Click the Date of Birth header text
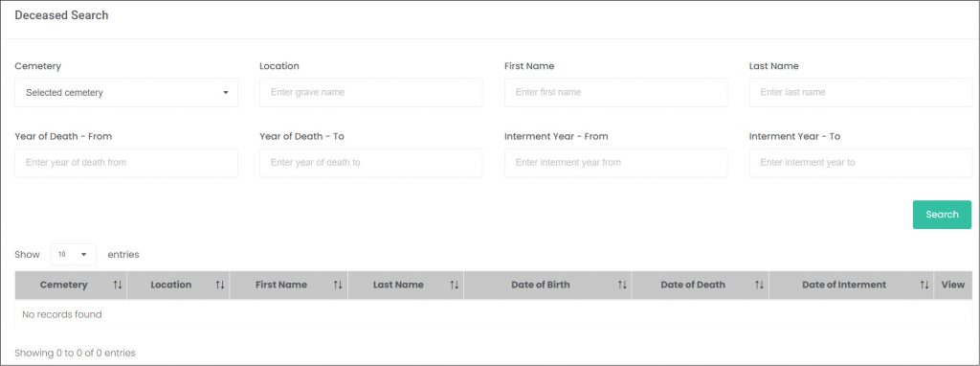The width and height of the screenshot is (980, 366). [541, 286]
